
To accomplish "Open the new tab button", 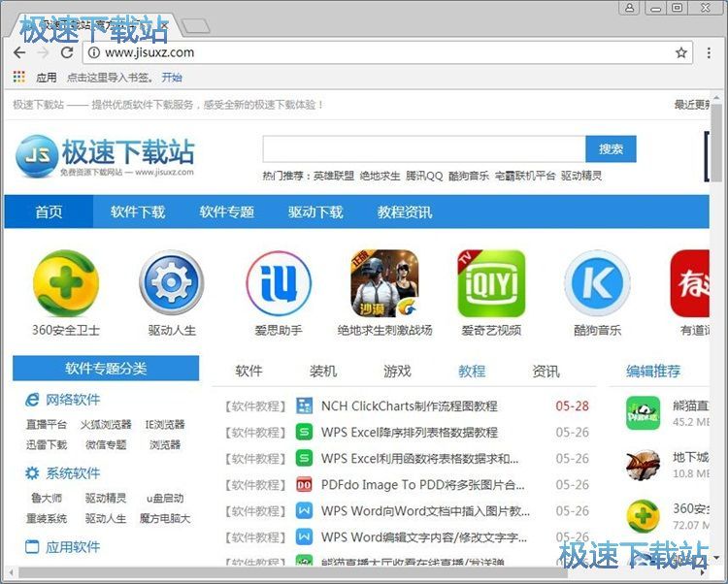I will coord(195,25).
